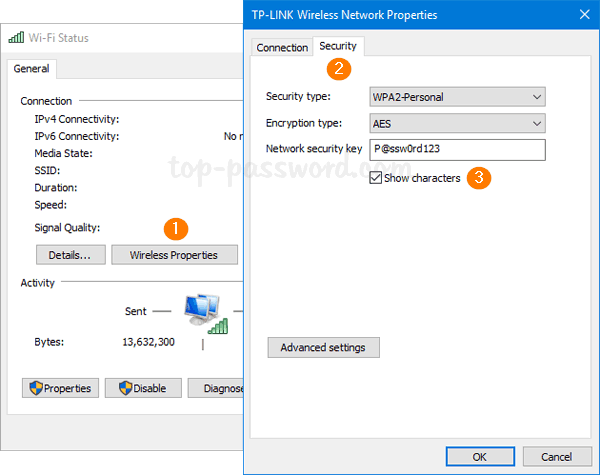Select the Security tab
This screenshot has height=475, width=600.
tap(338, 46)
